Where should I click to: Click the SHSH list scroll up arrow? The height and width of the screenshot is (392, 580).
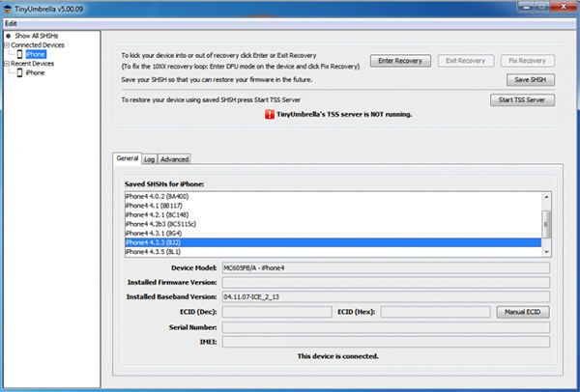pyautogui.click(x=546, y=197)
